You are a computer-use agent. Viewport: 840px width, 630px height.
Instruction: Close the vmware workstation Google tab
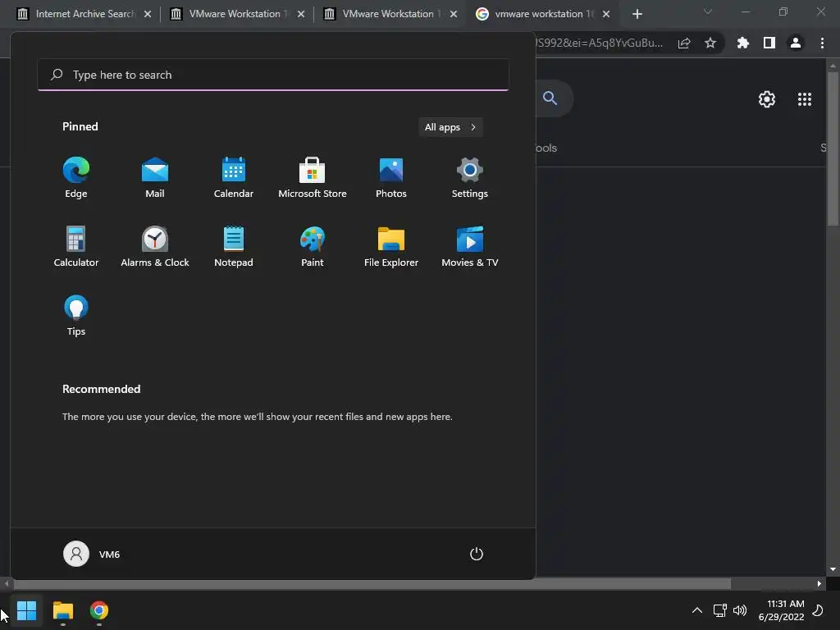click(606, 14)
